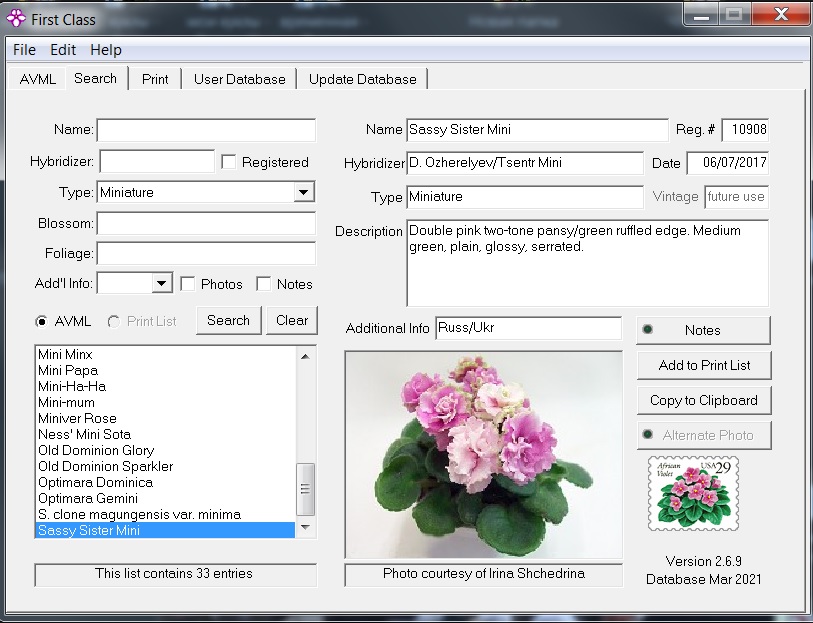Viewport: 813px width, 623px height.
Task: Open Notes for this violet
Action: tap(704, 330)
